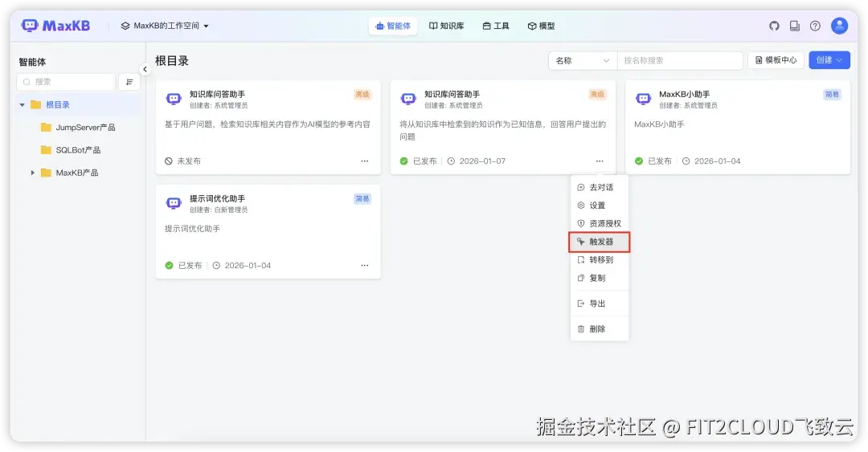Click the 未发布 status text
868x452 pixels.
(x=189, y=161)
